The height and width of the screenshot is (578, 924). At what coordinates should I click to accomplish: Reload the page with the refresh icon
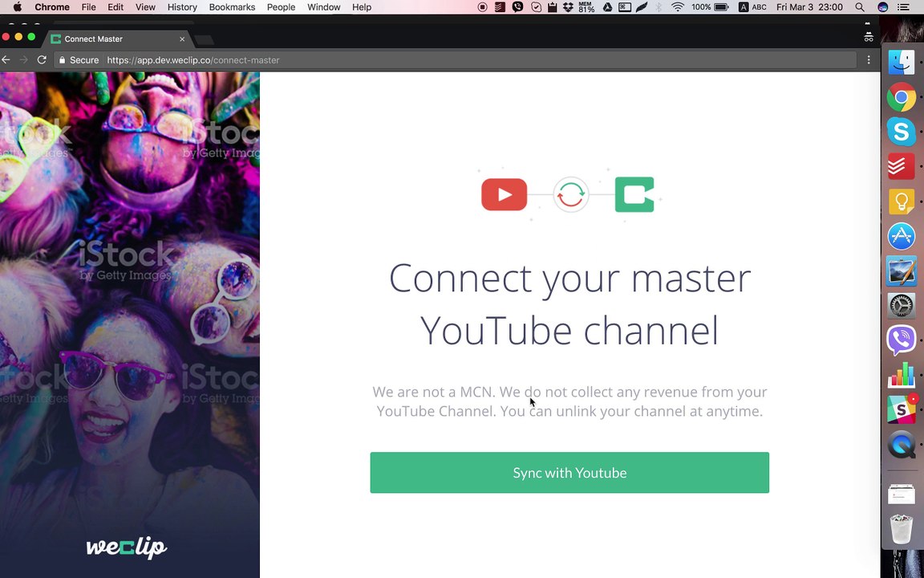tap(42, 59)
